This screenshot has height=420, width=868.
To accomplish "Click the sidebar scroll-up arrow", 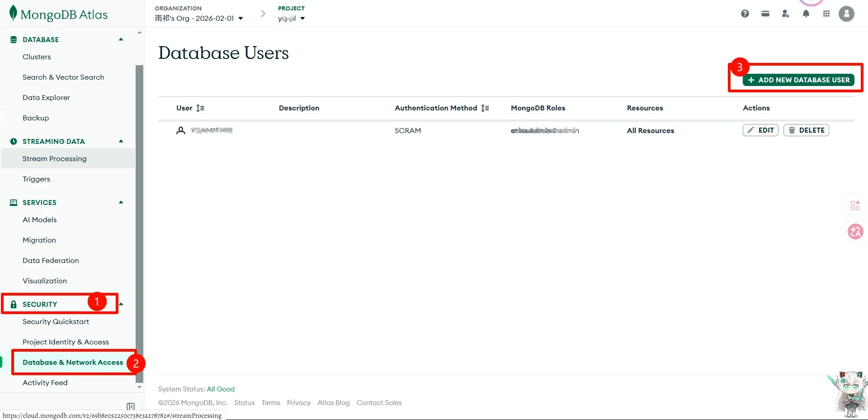I will coord(139,33).
